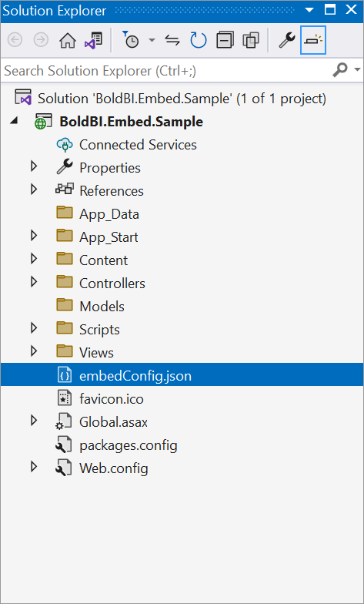Image resolution: width=364 pixels, height=604 pixels.
Task: Expand the Properties node
Action: click(34, 166)
